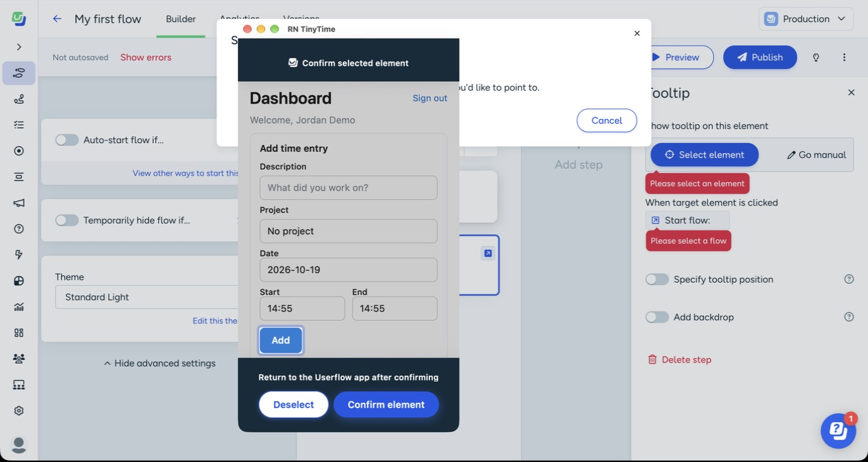Enable Specify tooltip position switch
This screenshot has height=462, width=868.
[x=657, y=279]
